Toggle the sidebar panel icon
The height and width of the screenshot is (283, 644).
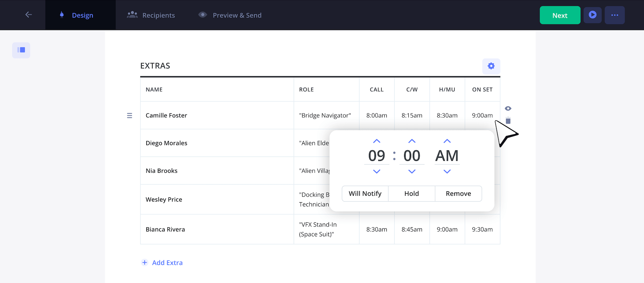click(x=21, y=50)
